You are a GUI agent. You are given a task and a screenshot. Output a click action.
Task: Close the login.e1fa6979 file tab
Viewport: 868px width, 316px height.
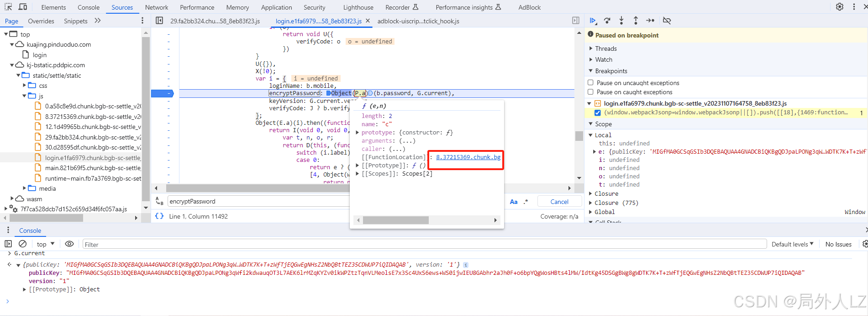368,21
